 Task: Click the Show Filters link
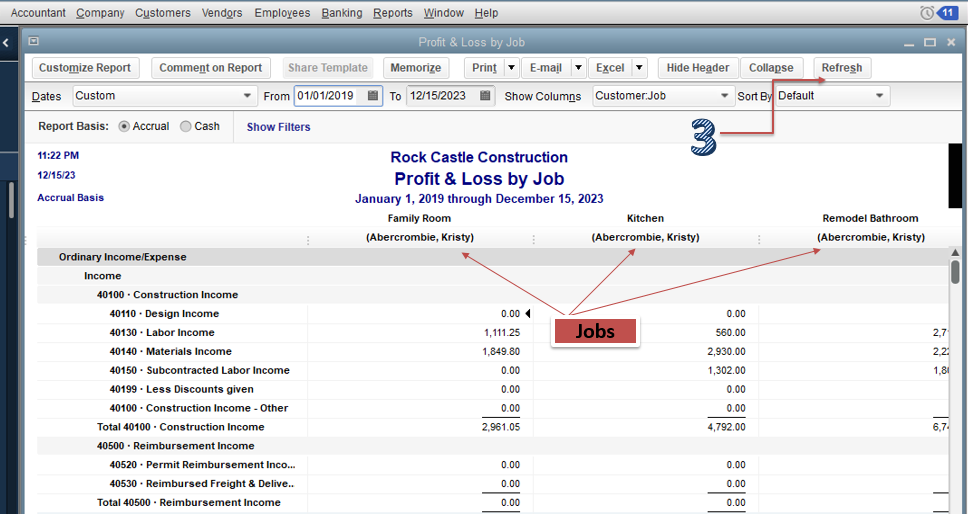[278, 127]
